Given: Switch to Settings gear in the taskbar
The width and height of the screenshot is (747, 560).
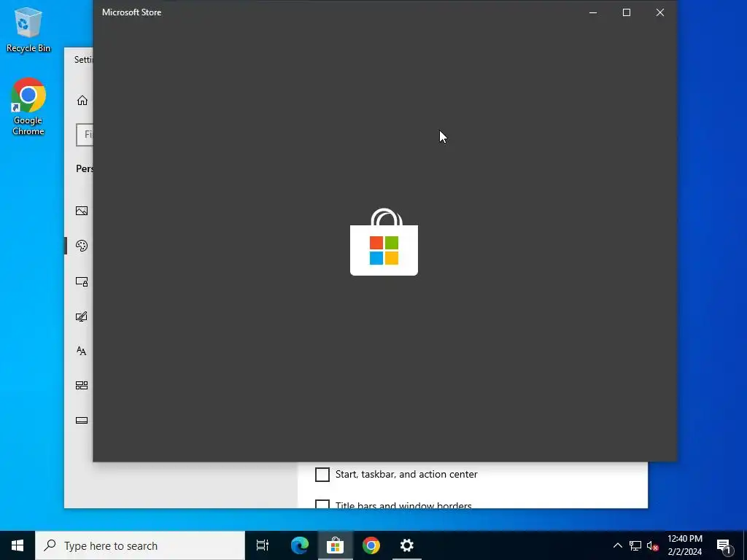Looking at the screenshot, I should pyautogui.click(x=407, y=545).
